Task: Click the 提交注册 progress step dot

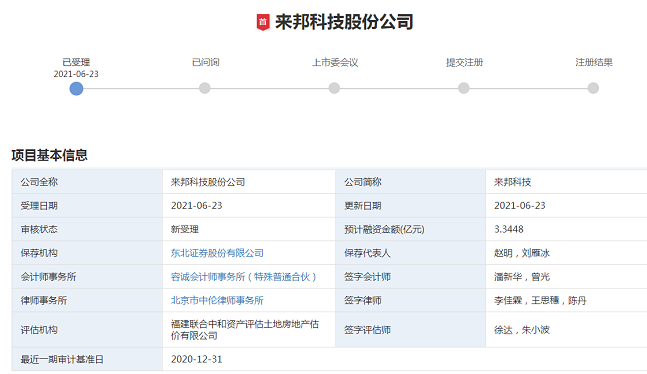Action: coord(464,88)
